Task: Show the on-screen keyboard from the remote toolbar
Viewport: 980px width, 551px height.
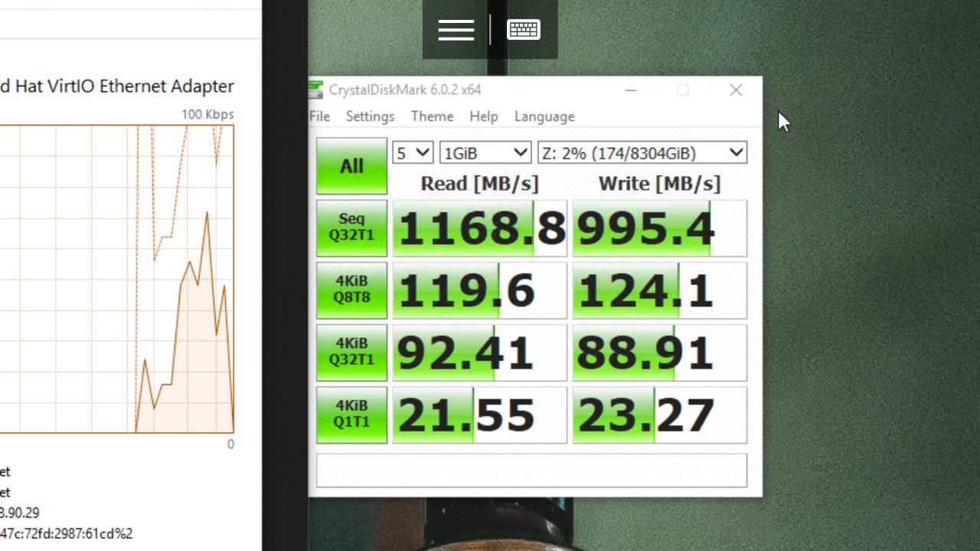Action: pos(524,30)
